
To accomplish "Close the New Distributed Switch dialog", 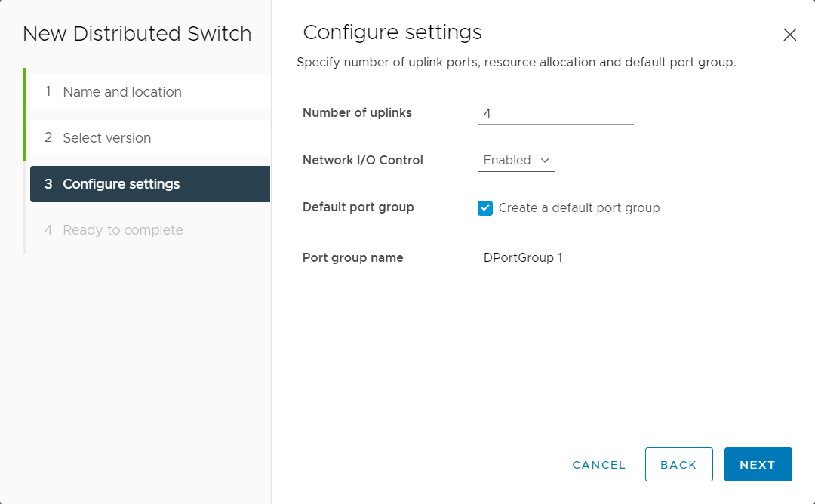I will [x=789, y=35].
